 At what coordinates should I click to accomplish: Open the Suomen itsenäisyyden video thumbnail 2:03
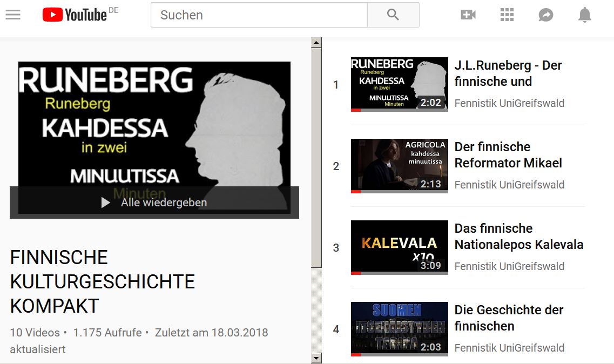point(400,329)
